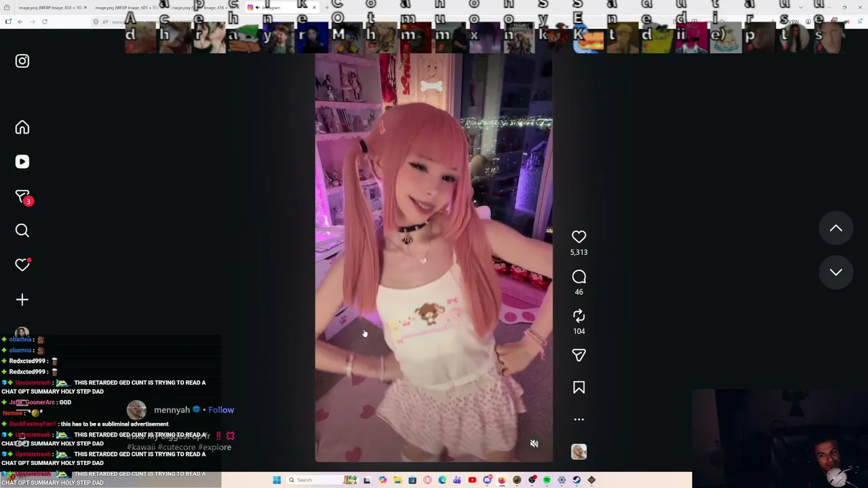Open the reel's more options menu
The height and width of the screenshot is (488, 868).
[x=578, y=420]
